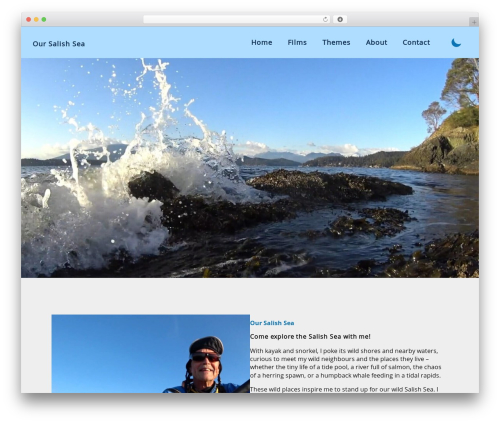This screenshot has height=423, width=500.
Task: Click the kayaker portrait photo
Action: pos(151,354)
